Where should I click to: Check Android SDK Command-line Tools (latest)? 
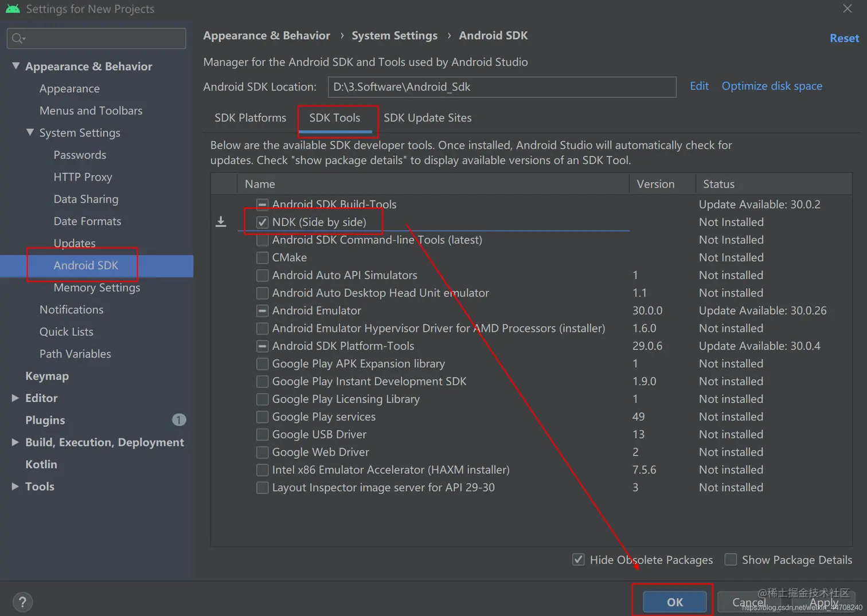[x=262, y=240]
